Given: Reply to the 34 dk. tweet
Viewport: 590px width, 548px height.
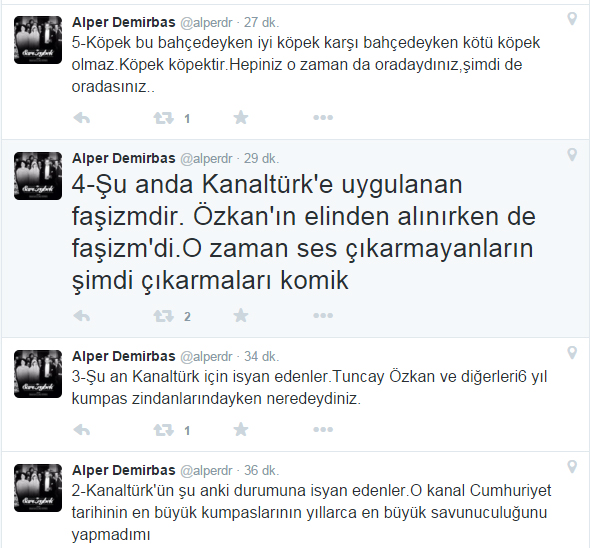Looking at the screenshot, I should [x=82, y=430].
